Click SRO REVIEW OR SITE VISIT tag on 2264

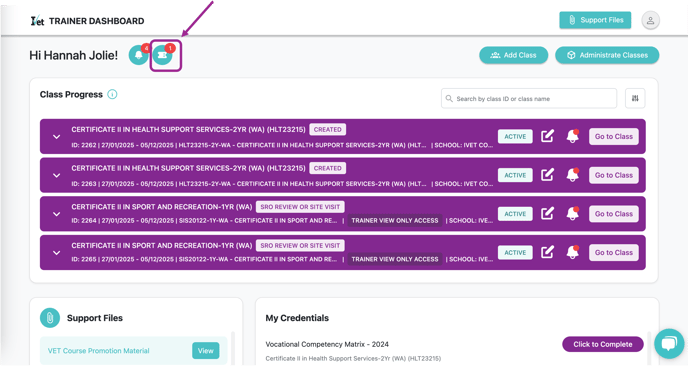(300, 207)
